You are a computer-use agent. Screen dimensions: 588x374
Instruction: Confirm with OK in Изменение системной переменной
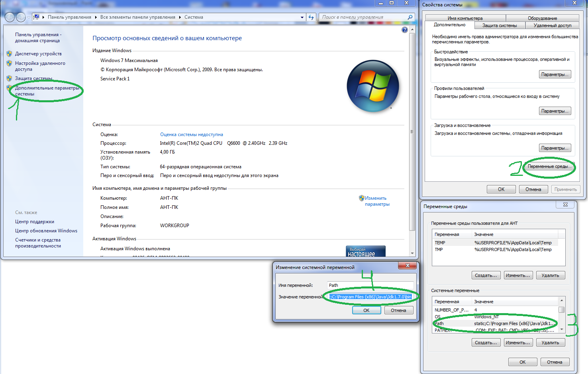(x=367, y=310)
